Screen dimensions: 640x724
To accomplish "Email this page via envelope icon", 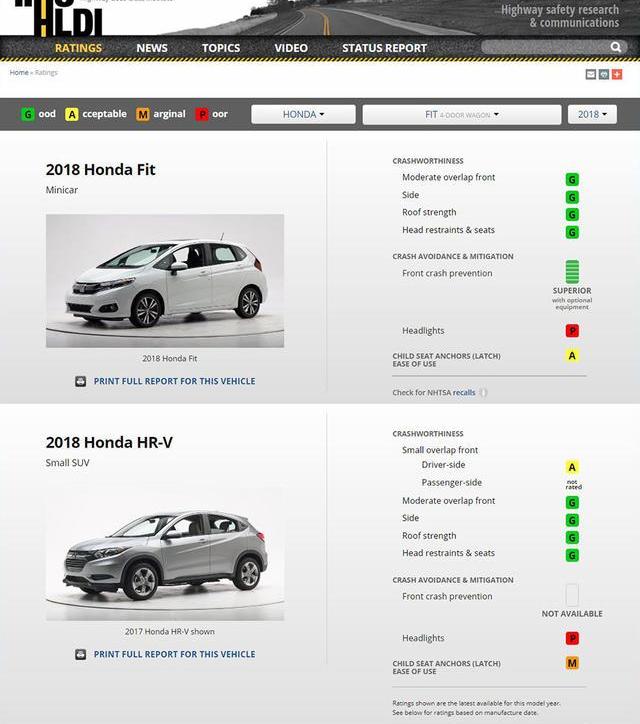I will pos(591,74).
